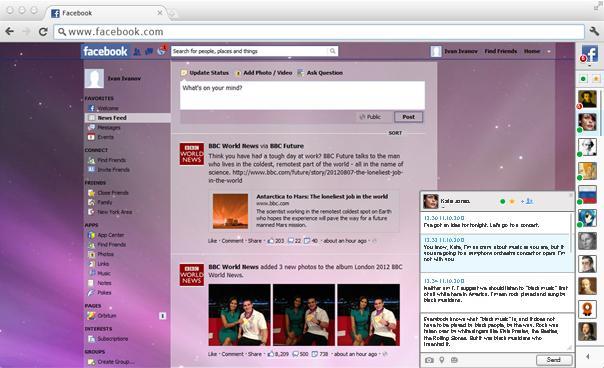Select the Add Photo / Video tab
This screenshot has width=604, height=368.
(264, 72)
